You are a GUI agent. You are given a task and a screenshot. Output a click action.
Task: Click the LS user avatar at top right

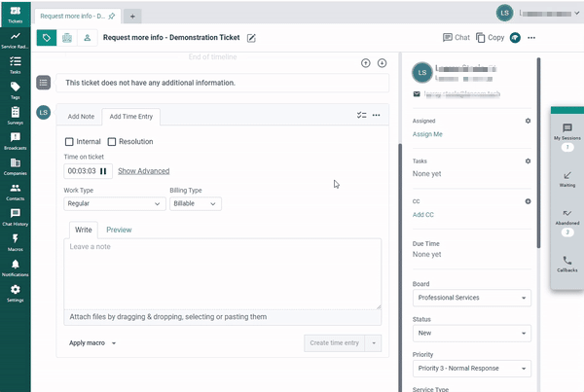pos(504,13)
